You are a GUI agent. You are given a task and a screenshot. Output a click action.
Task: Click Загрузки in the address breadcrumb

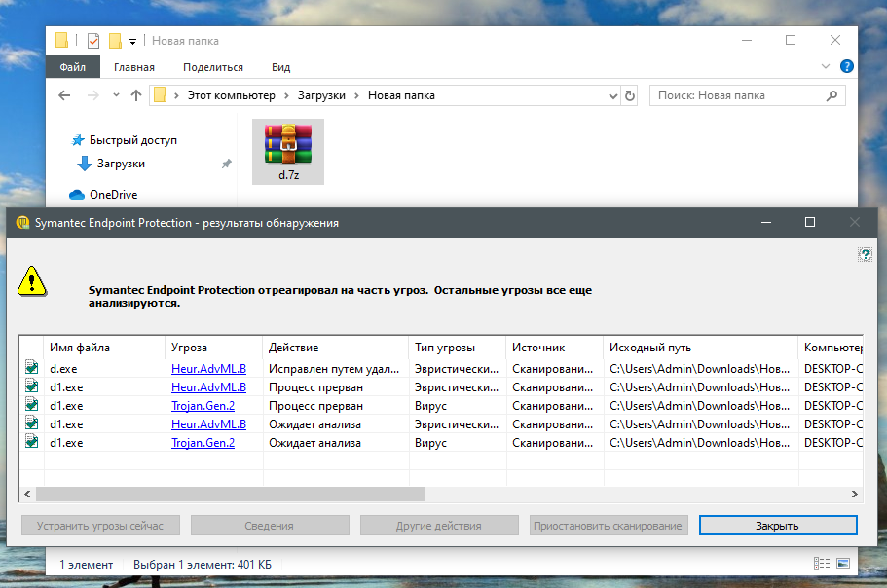pos(321,95)
